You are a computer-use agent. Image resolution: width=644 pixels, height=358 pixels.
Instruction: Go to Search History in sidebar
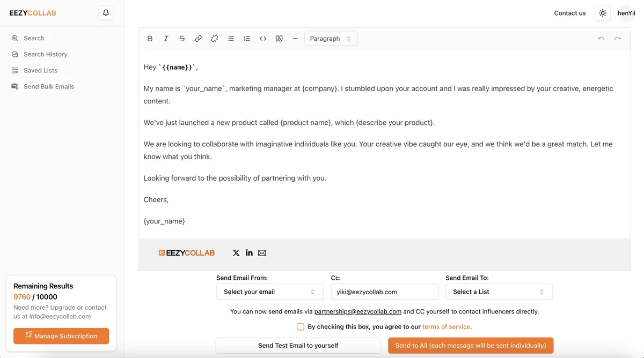(x=45, y=54)
